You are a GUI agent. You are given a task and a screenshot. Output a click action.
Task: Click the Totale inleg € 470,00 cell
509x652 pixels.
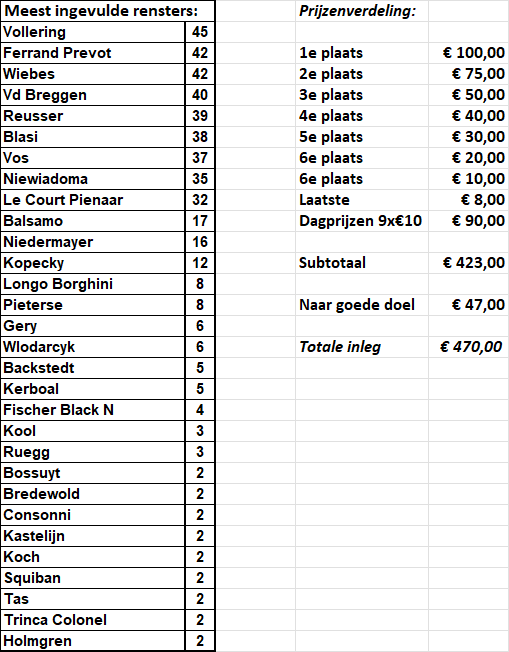coord(468,347)
